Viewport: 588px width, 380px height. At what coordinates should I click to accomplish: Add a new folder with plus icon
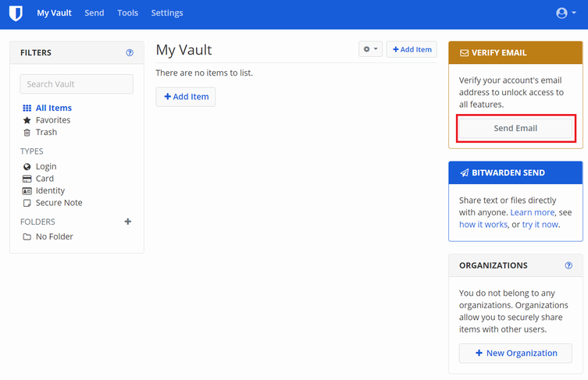coord(128,222)
